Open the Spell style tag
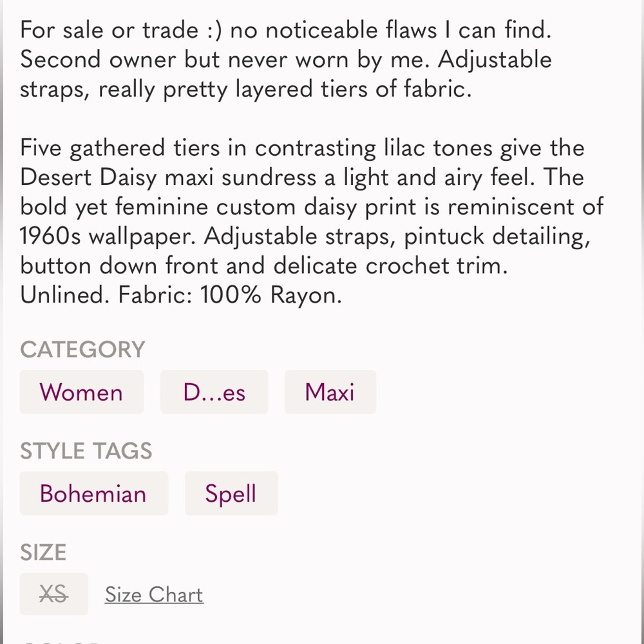The height and width of the screenshot is (644, 644). point(231,493)
